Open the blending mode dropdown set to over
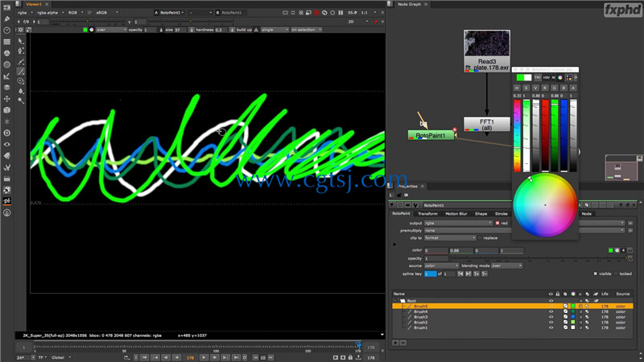This screenshot has width=644, height=362. (507, 266)
